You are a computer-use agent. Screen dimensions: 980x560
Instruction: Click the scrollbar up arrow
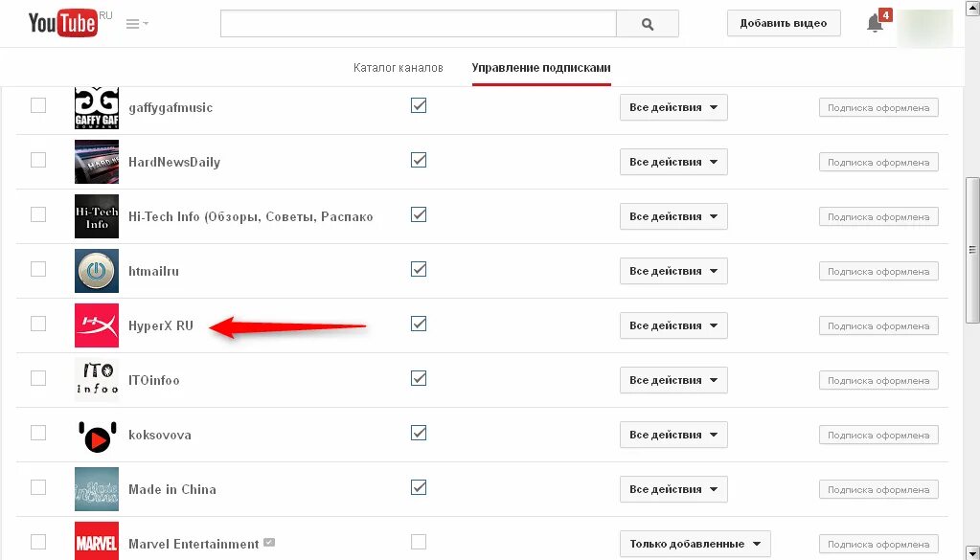click(972, 7)
